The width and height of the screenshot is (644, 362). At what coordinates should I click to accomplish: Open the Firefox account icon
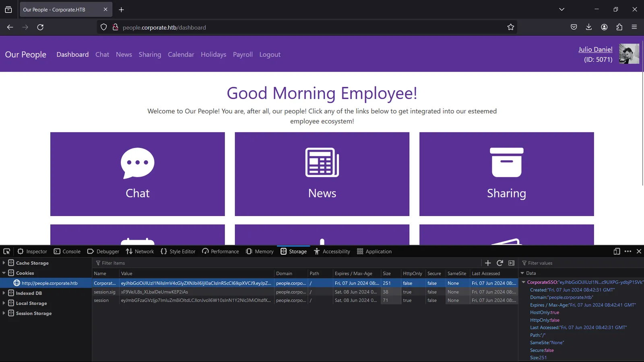coord(604,27)
